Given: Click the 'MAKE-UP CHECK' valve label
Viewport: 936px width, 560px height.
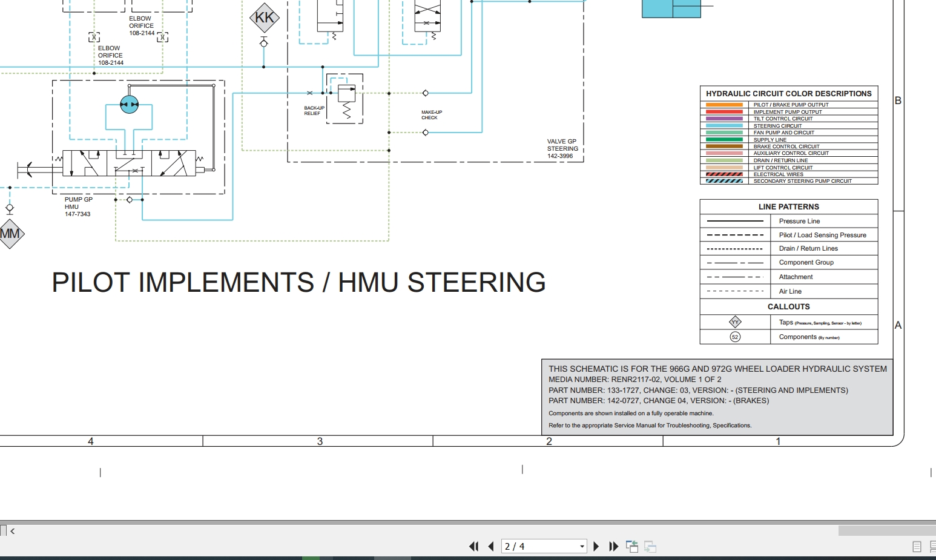Looking at the screenshot, I should (x=432, y=115).
